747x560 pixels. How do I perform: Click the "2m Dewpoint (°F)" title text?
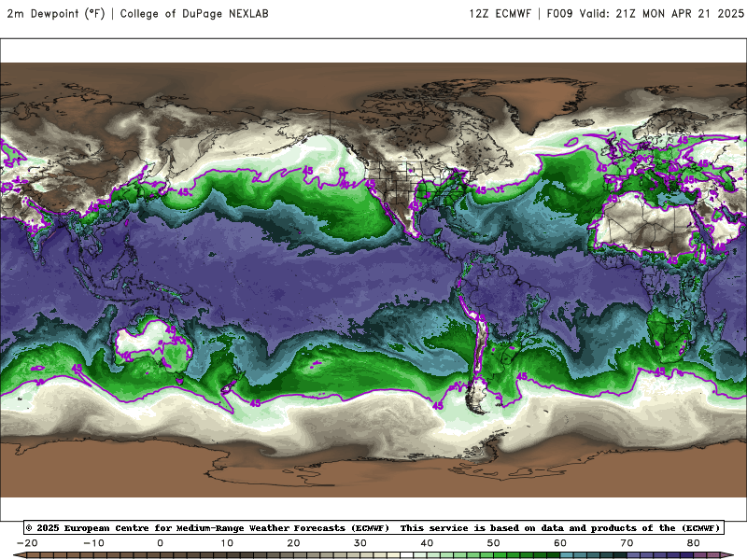pyautogui.click(x=56, y=13)
